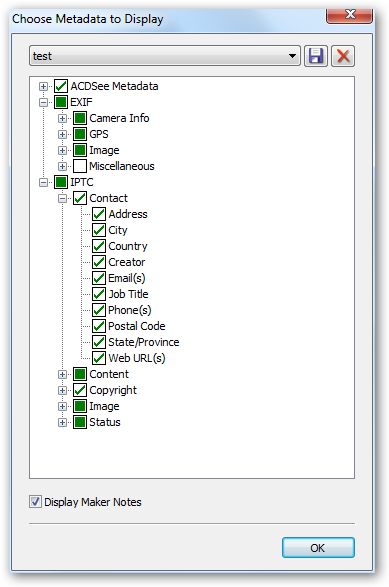Image resolution: width=389 pixels, height=587 pixels.
Task: Expand the IPTC Status branch
Action: pyautogui.click(x=63, y=423)
